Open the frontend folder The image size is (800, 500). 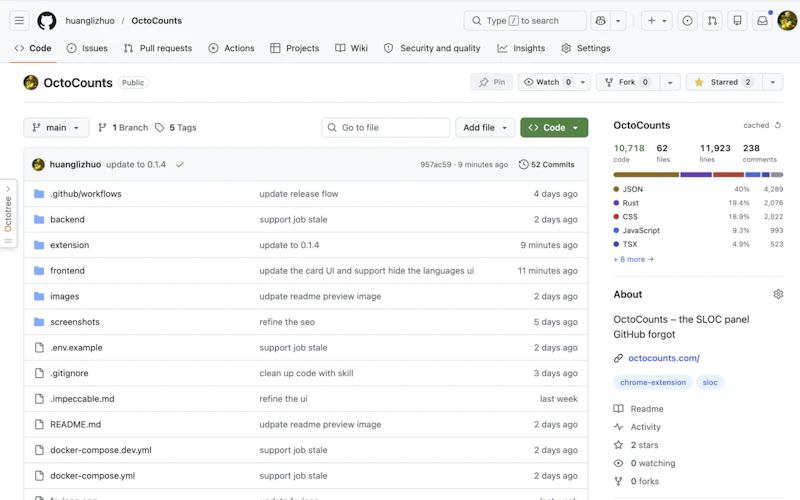[x=67, y=270]
